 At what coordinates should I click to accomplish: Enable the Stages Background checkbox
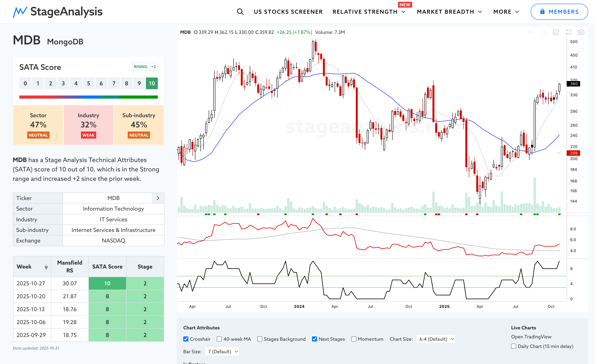pos(260,339)
